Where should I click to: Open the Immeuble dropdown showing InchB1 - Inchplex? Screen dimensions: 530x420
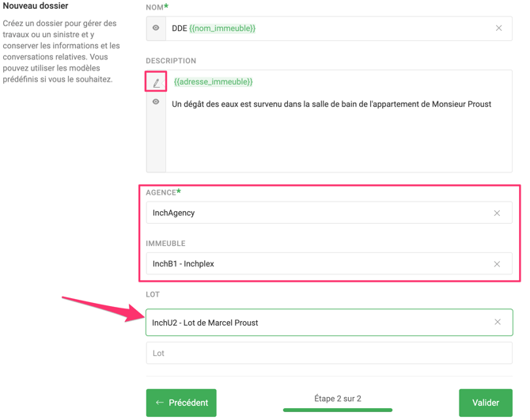pyautogui.click(x=316, y=264)
